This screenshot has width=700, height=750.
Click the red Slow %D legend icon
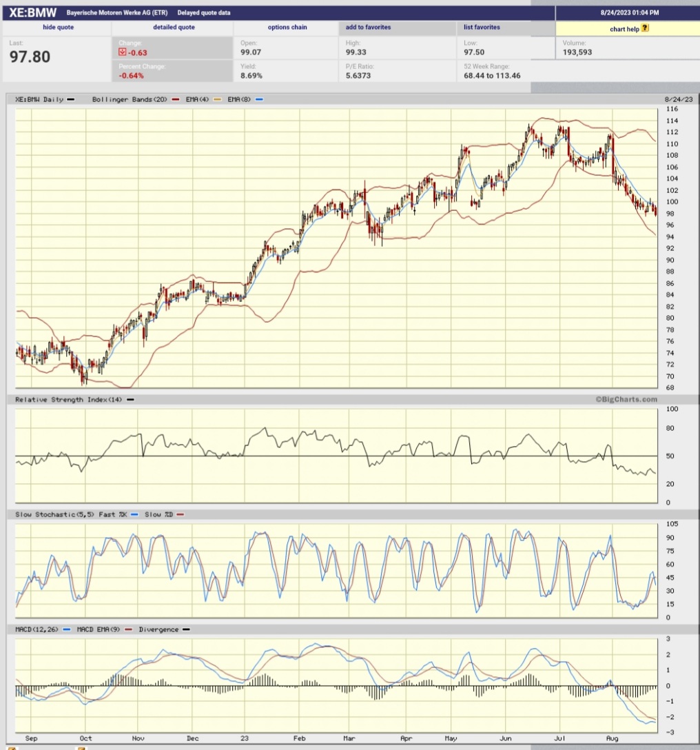click(181, 514)
